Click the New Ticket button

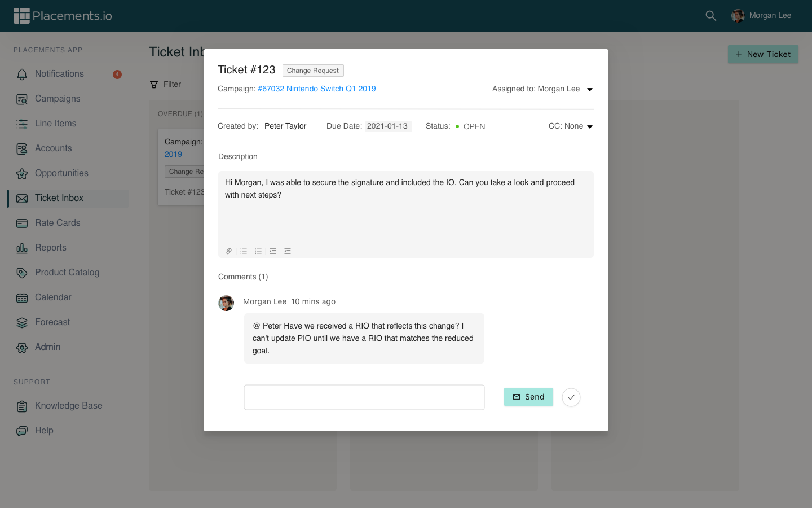762,54
